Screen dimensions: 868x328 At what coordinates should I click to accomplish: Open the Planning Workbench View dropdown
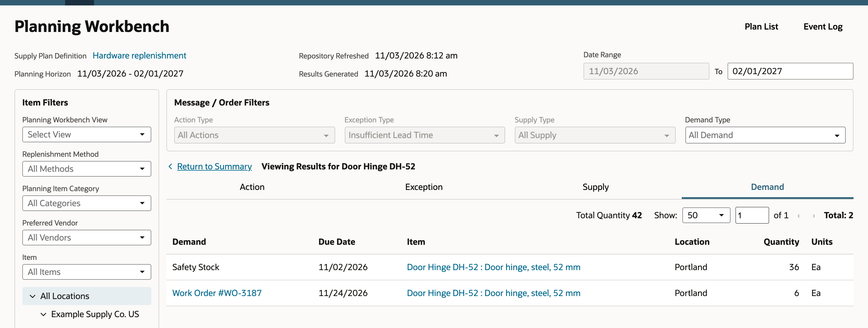click(86, 134)
